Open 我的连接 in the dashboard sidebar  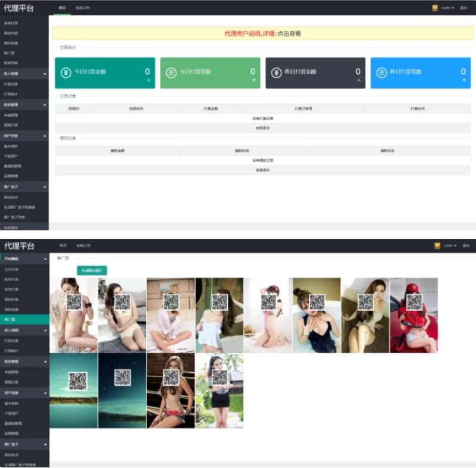tap(11, 43)
